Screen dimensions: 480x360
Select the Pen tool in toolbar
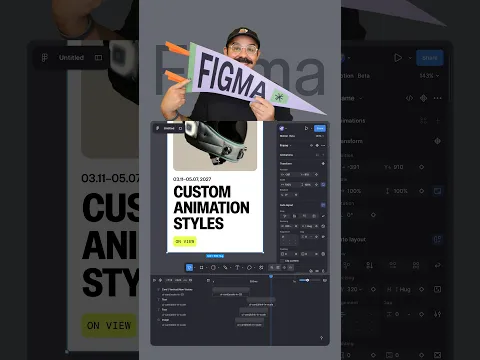[x=225, y=267]
